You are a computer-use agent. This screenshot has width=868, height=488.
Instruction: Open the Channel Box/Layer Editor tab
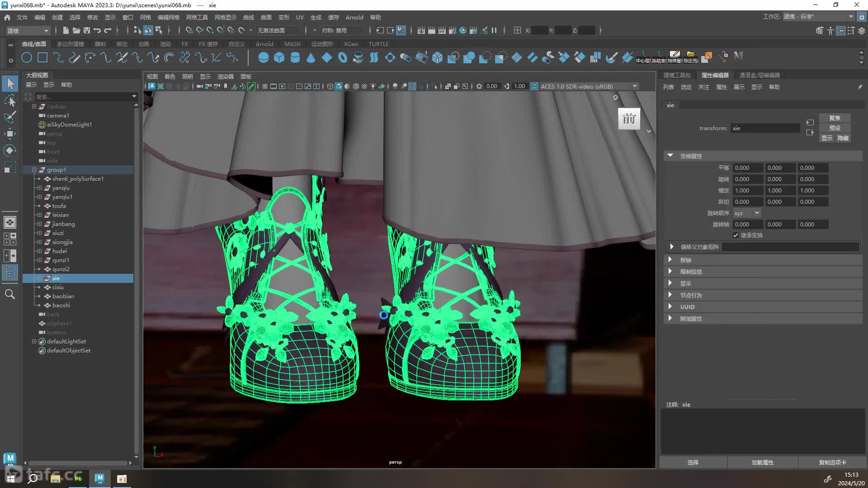click(x=759, y=75)
